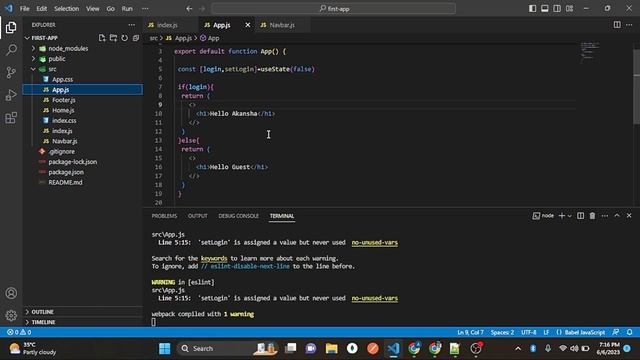Click VS Code icon in taskbar
This screenshot has height=360, width=640.
tap(393, 348)
